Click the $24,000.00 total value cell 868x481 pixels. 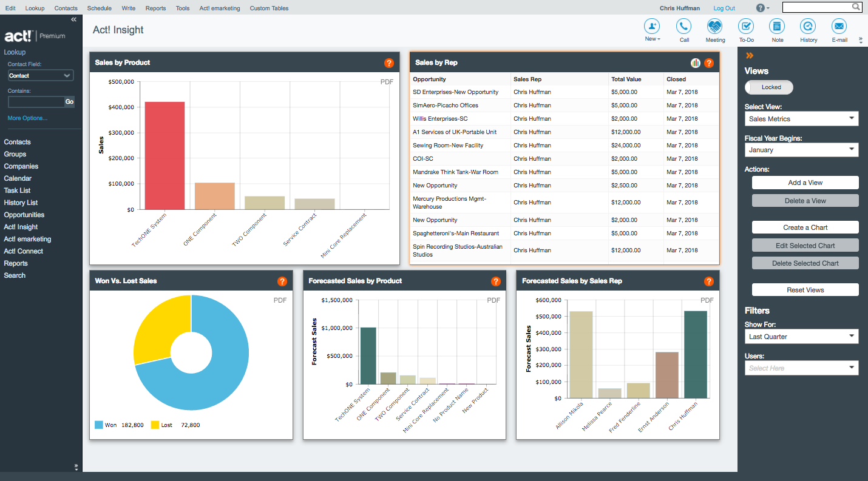(x=626, y=146)
